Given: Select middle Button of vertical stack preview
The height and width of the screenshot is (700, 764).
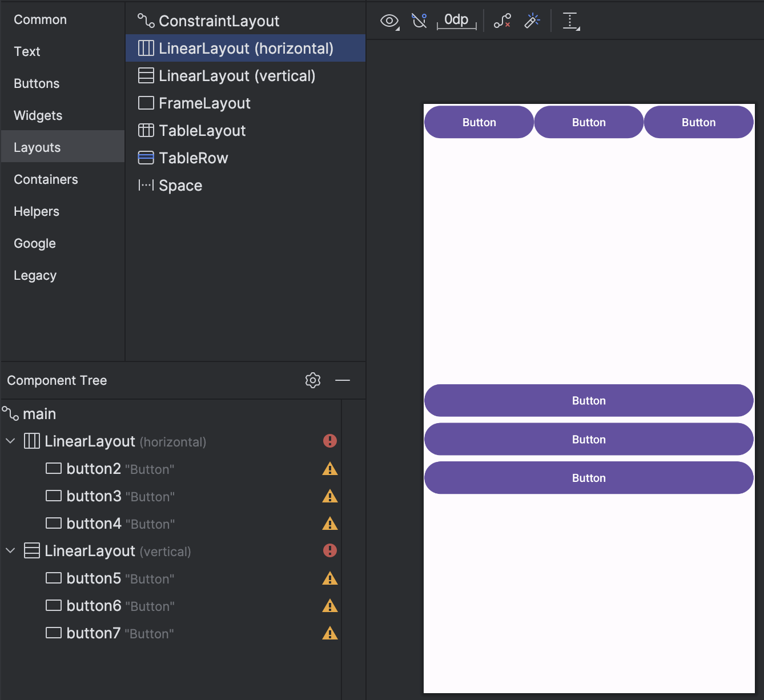Looking at the screenshot, I should [x=589, y=439].
